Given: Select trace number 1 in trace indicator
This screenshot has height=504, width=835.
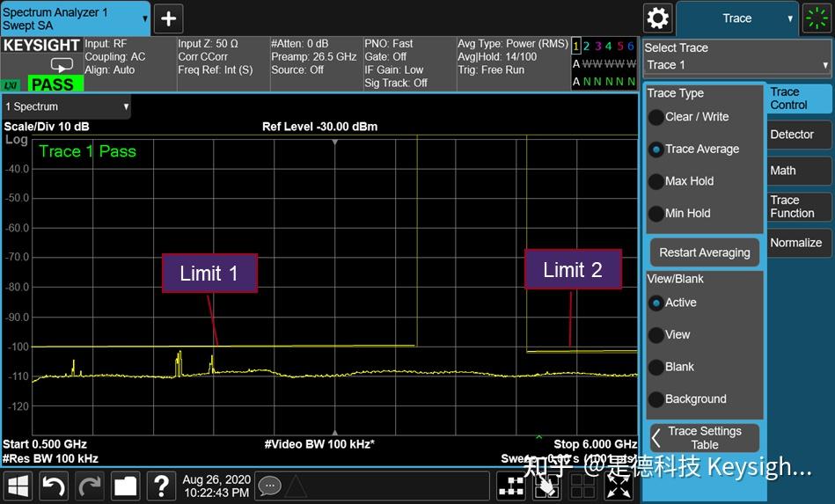Looking at the screenshot, I should 575,47.
